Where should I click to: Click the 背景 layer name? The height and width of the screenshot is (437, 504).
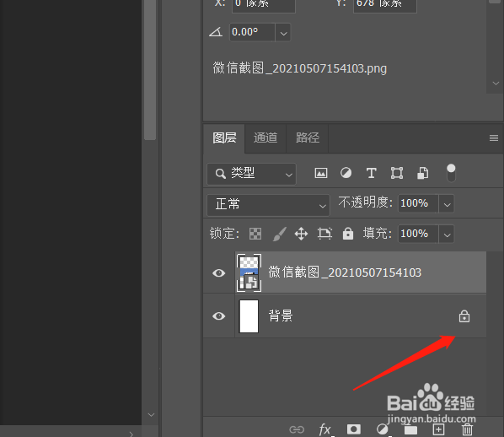281,316
